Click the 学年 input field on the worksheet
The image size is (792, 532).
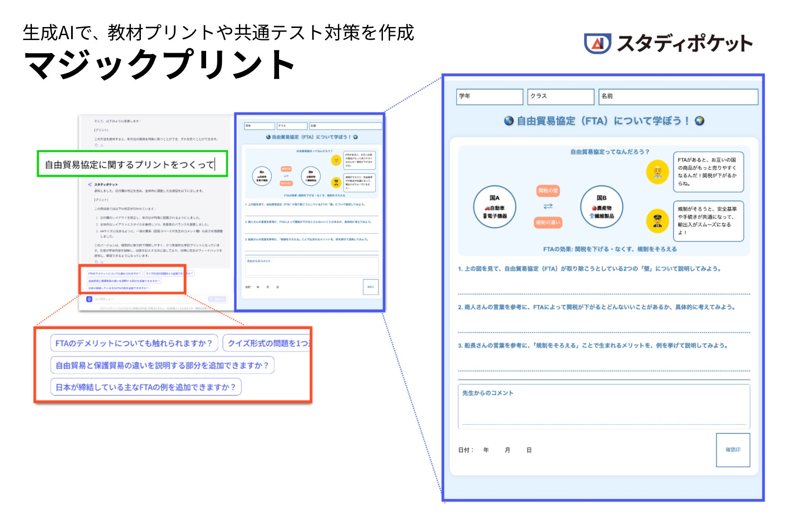click(489, 97)
